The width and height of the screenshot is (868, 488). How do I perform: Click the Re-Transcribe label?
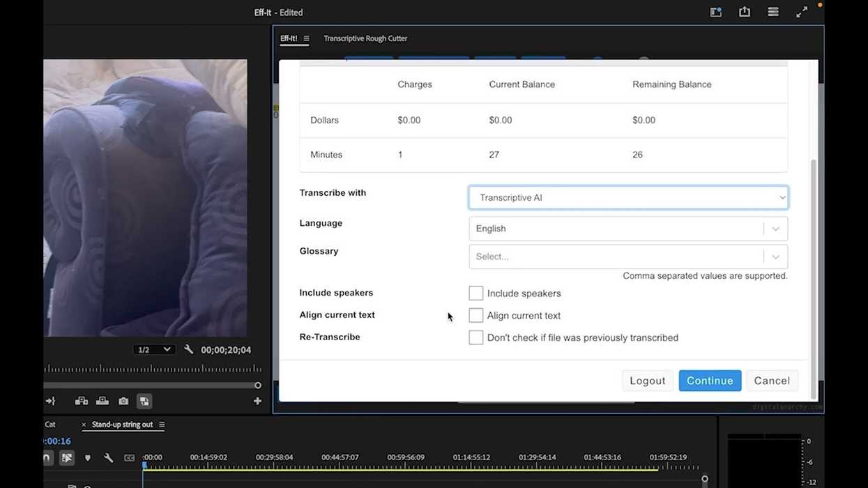(330, 337)
